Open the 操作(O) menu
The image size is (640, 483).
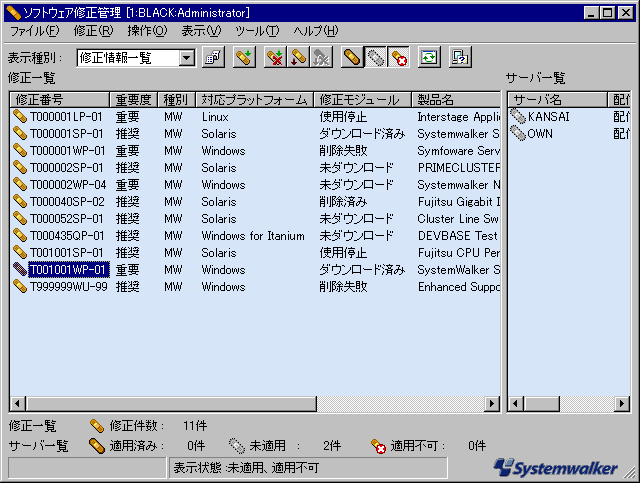147,31
